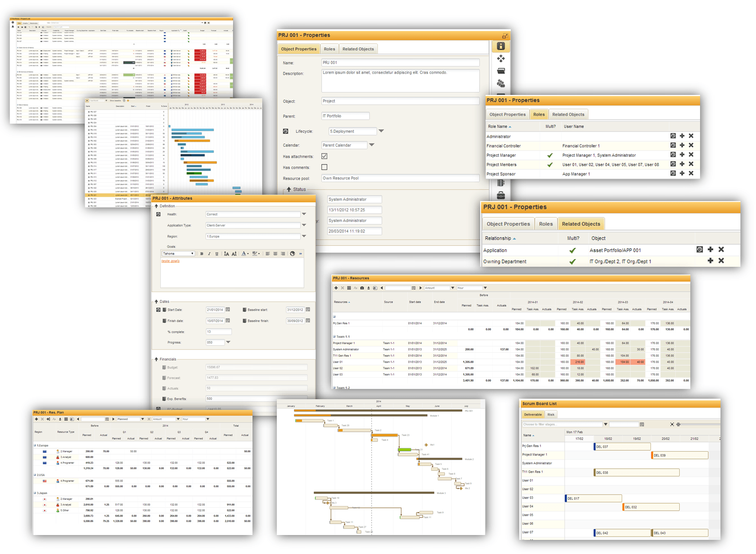The image size is (756, 554).
Task: Go to next period in Resources toolbar
Action: (421, 288)
